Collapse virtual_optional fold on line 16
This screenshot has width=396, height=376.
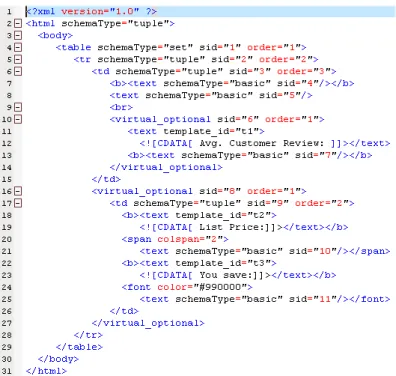pyautogui.click(x=18, y=191)
